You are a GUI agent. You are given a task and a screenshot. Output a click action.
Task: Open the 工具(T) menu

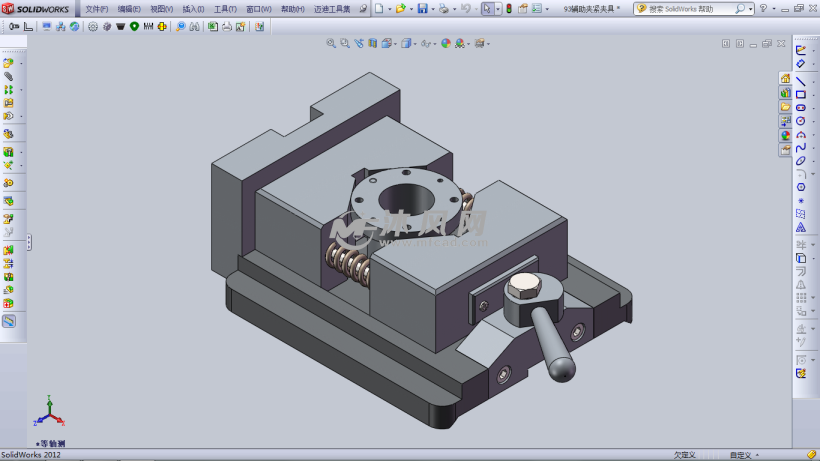tap(224, 9)
